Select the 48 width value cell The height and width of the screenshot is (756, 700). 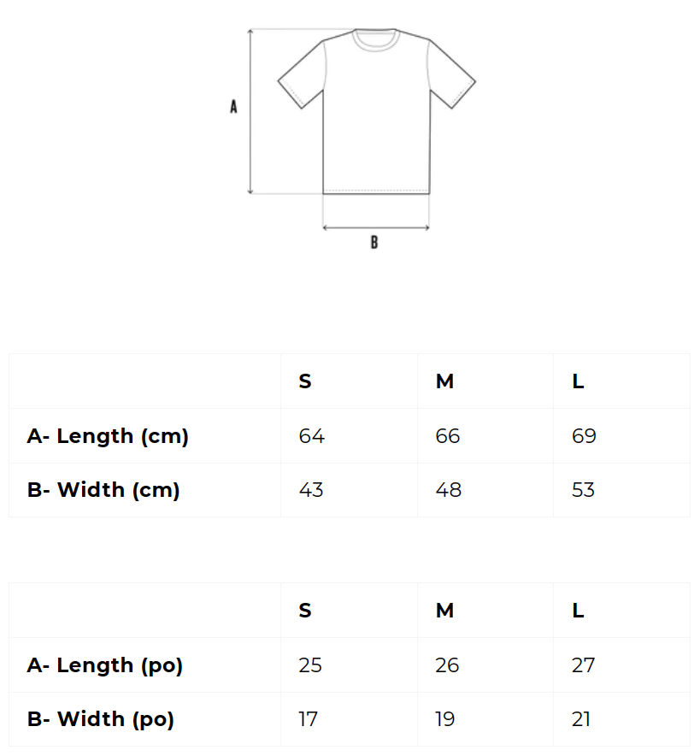tap(448, 490)
